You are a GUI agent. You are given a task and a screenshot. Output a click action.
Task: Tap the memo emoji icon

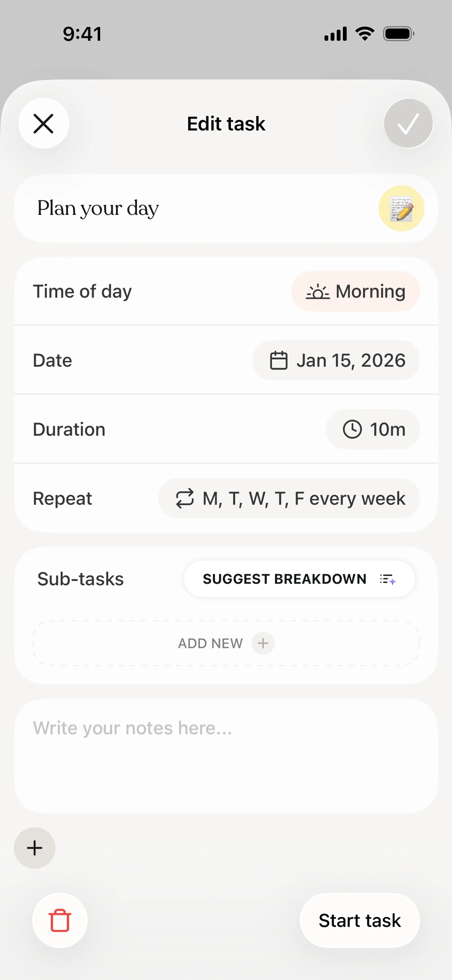401,208
